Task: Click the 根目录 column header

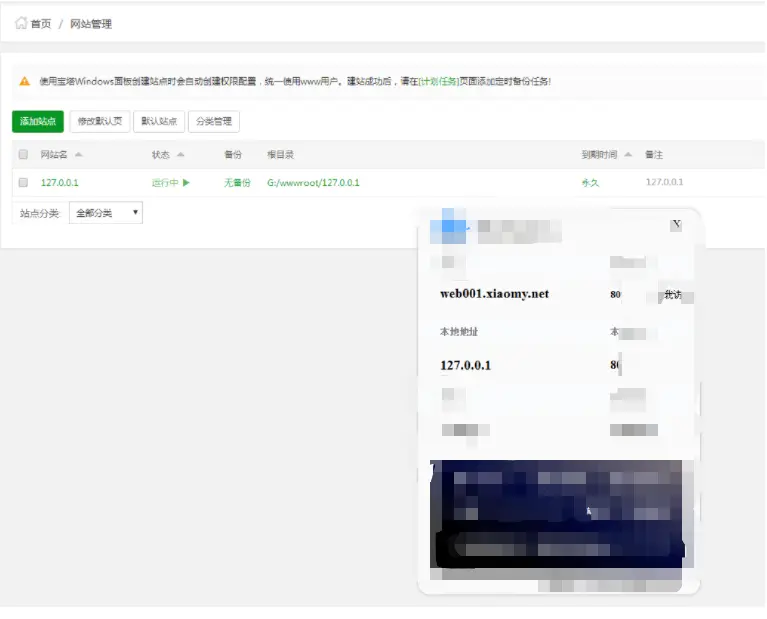Action: [280, 155]
